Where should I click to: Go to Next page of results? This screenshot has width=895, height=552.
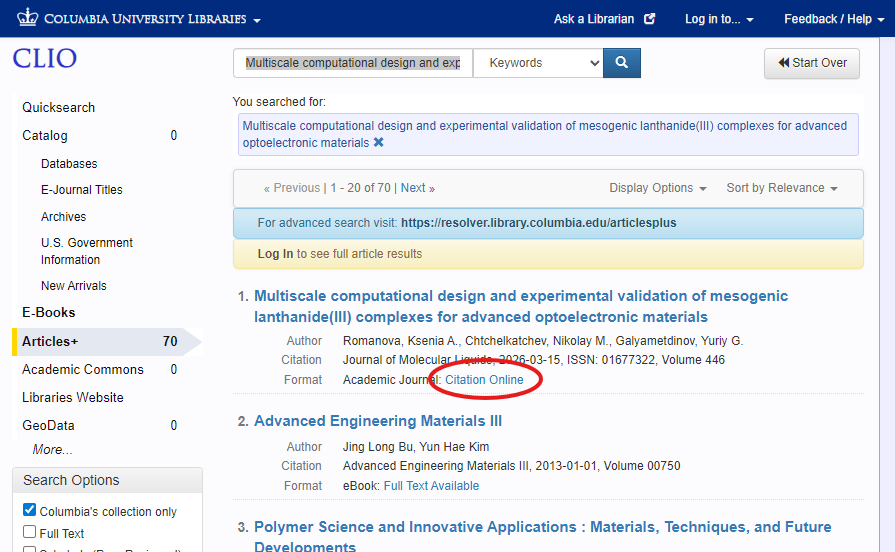coord(417,188)
